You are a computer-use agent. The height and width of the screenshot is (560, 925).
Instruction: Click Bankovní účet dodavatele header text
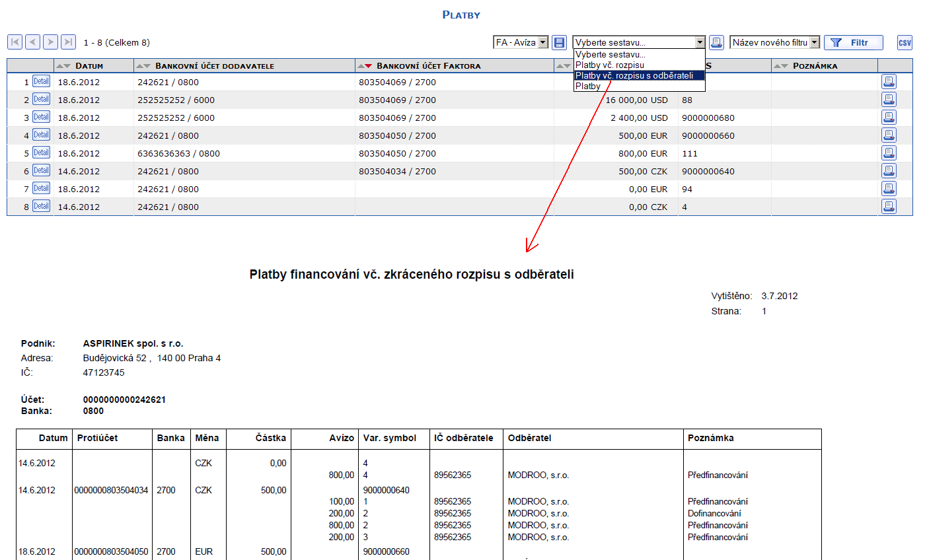(215, 66)
